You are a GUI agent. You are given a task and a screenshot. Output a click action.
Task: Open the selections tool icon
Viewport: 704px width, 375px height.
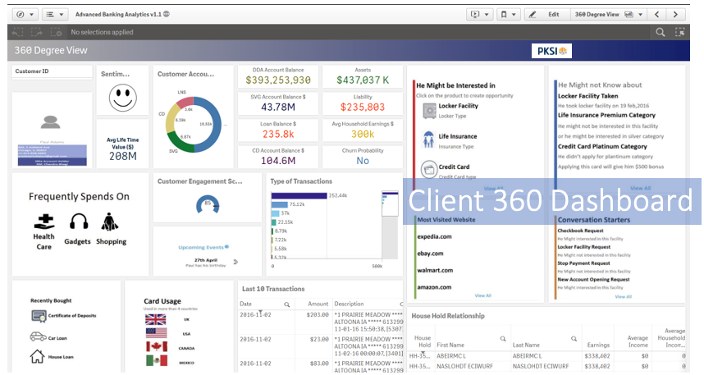click(x=680, y=32)
